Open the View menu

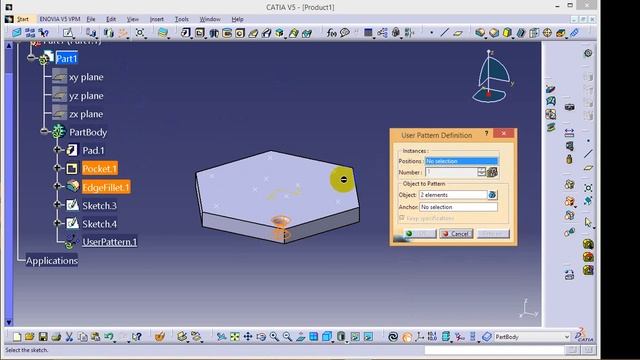[x=132, y=19]
